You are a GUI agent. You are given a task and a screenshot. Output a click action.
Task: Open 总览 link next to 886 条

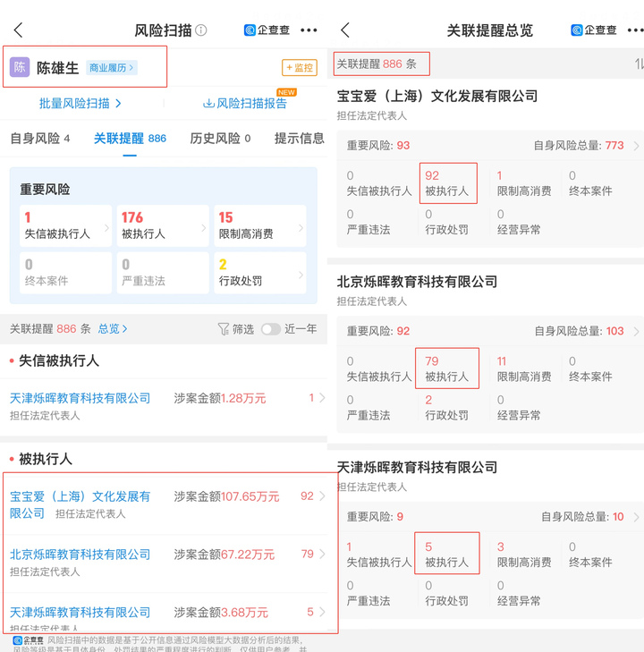(x=113, y=329)
